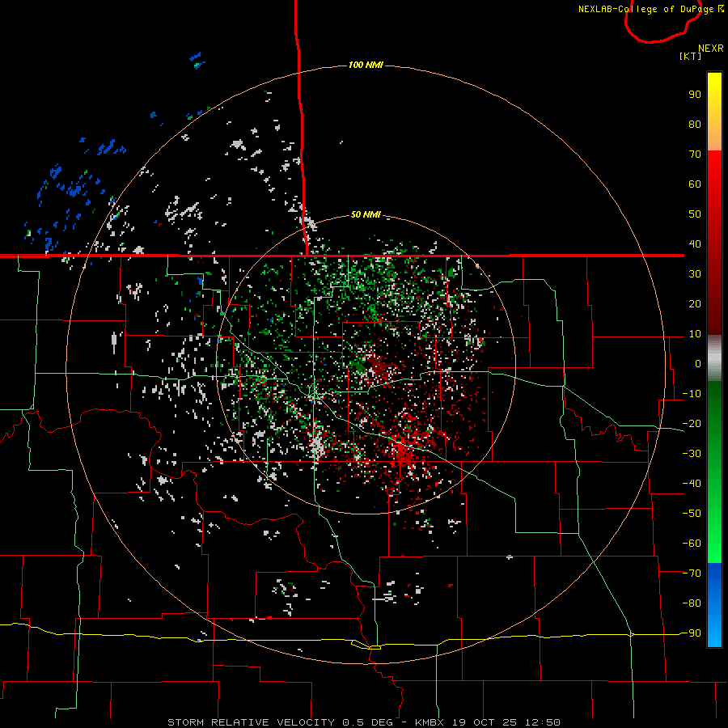Select the -20 scale label

point(692,423)
